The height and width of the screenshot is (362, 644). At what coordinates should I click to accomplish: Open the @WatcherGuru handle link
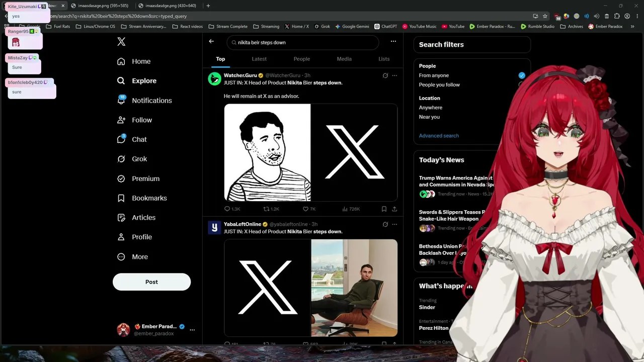coord(283,75)
